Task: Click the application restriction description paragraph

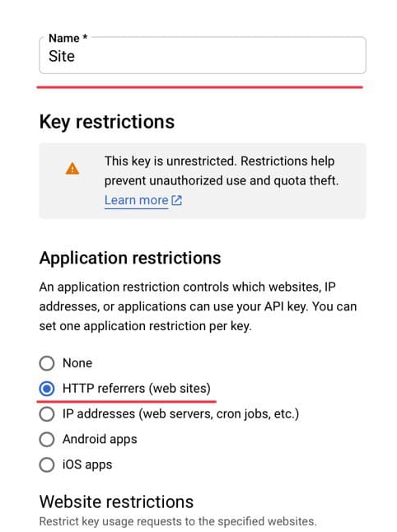Action: coord(198,306)
